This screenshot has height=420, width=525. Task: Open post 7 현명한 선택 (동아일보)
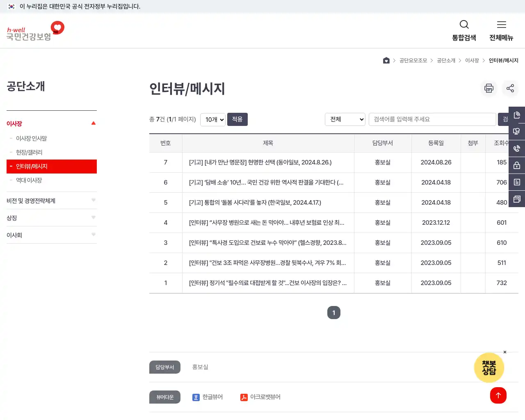tap(260, 162)
